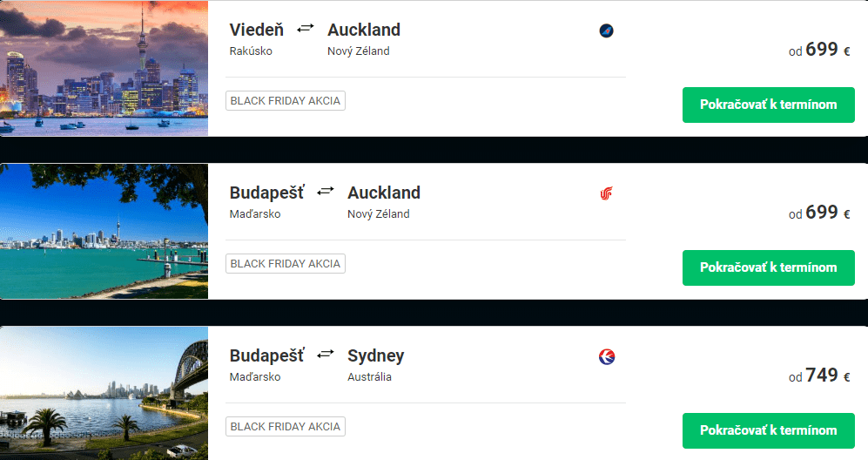Click the Black Friday Akcia tag on Budapešť–Auckland card
Screen dimensions: 868x460
click(x=286, y=263)
